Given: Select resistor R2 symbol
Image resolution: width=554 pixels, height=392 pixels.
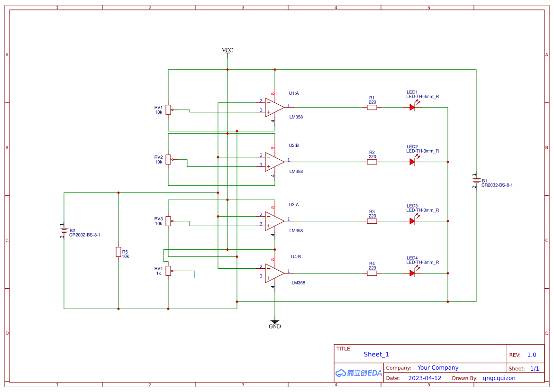Looking at the screenshot, I should click(x=372, y=162).
